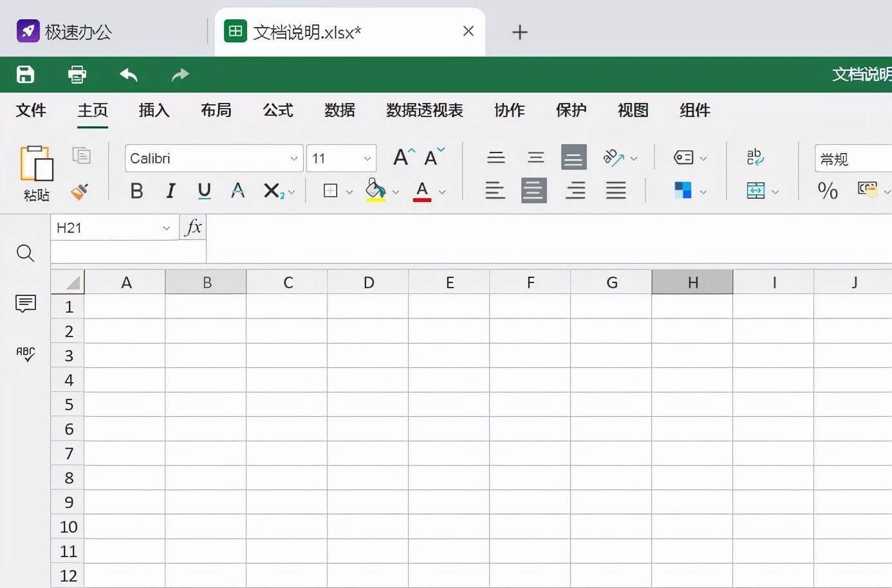The width and height of the screenshot is (892, 588).
Task: Switch to the 公式 tab
Action: (x=278, y=111)
